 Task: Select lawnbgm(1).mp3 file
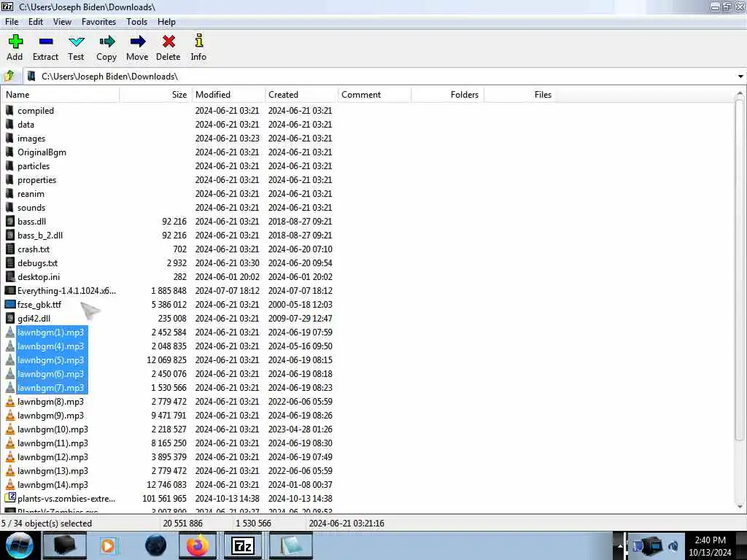pyautogui.click(x=50, y=332)
